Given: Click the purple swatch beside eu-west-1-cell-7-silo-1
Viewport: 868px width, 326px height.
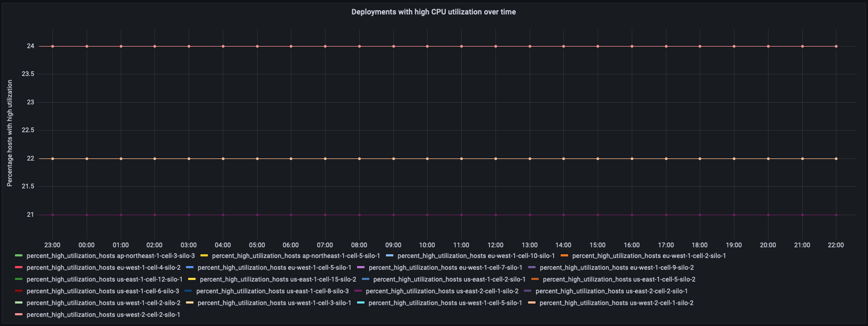Looking at the screenshot, I should [x=360, y=268].
